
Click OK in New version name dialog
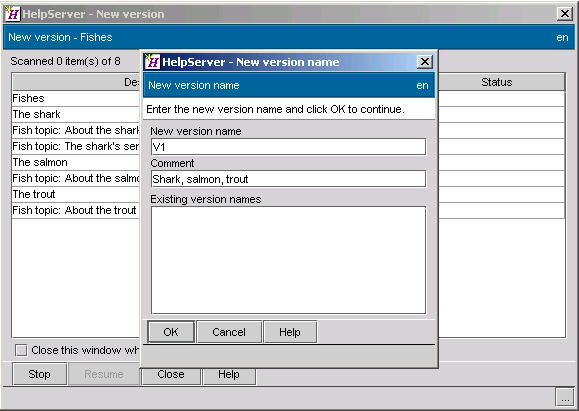pos(171,332)
